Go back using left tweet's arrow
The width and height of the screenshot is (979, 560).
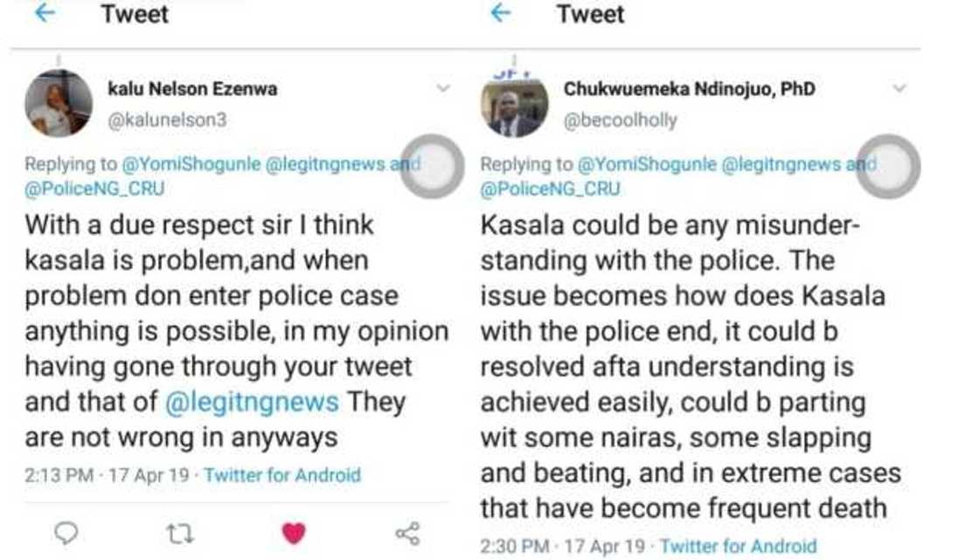[x=45, y=14]
